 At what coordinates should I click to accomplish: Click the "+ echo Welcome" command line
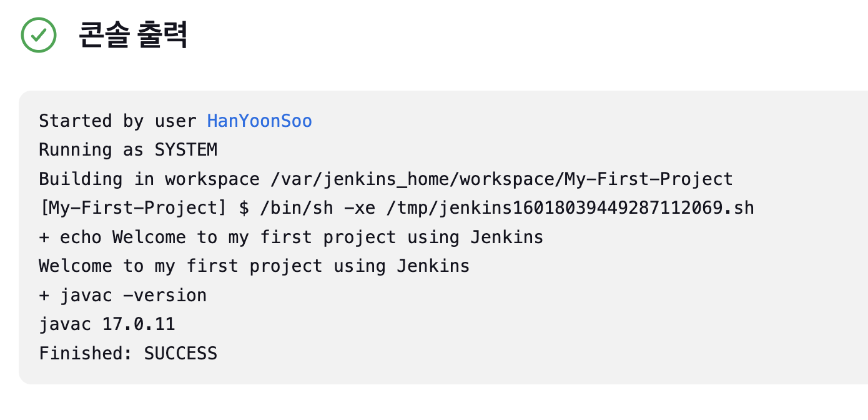291,237
